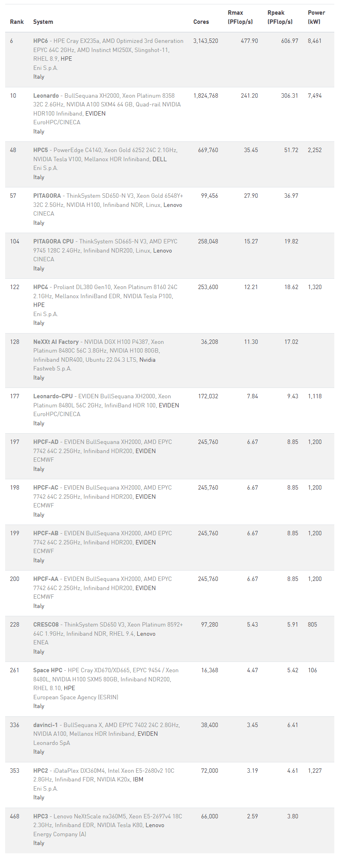Open the PITAGORA CPU system link
The image size is (345, 868).
[x=54, y=241]
